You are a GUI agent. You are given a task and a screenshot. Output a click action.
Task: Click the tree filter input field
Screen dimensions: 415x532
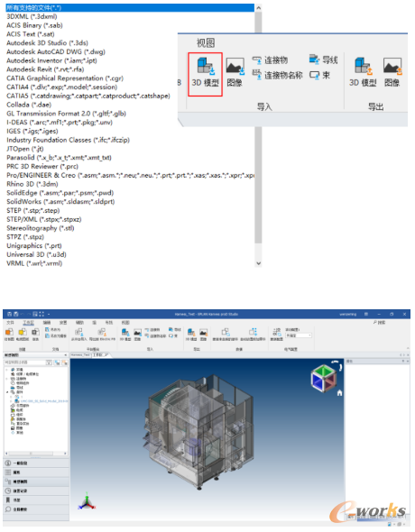(24, 362)
